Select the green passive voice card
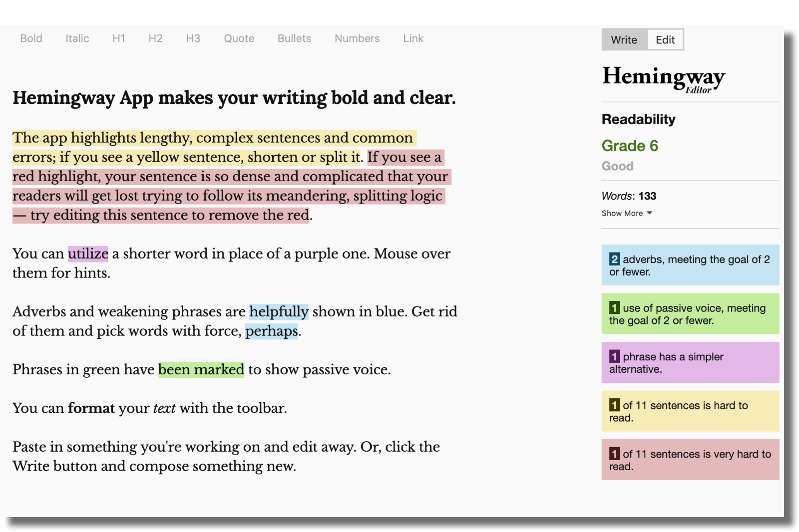 click(x=690, y=313)
